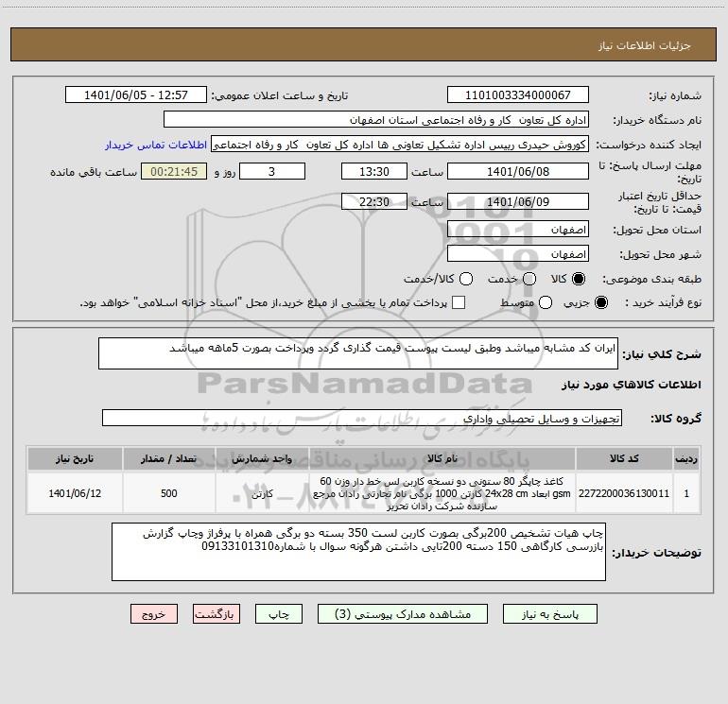The width and height of the screenshot is (728, 704).
Task: Click the اطلاعات کالاهای مورد نیاز heading
Action: [x=631, y=385]
